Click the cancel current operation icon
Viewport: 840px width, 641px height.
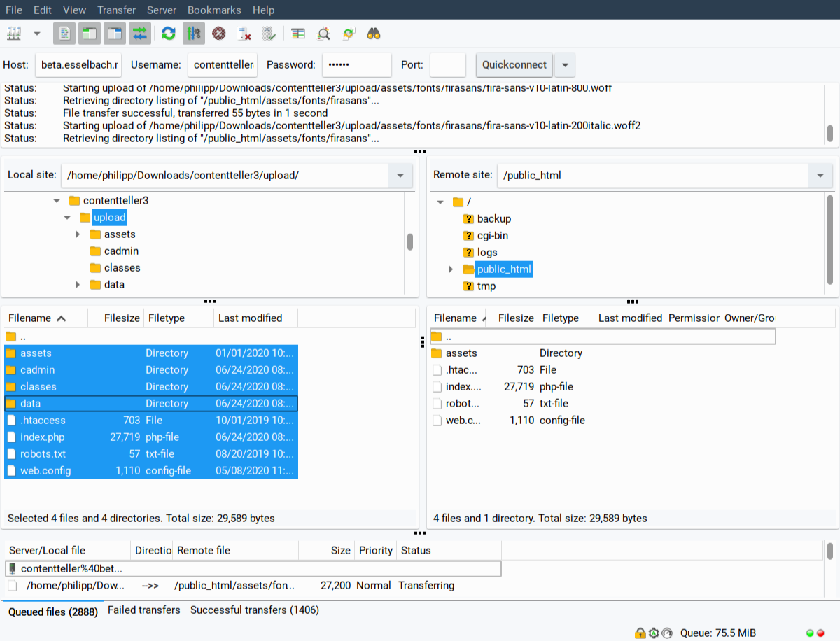(219, 33)
